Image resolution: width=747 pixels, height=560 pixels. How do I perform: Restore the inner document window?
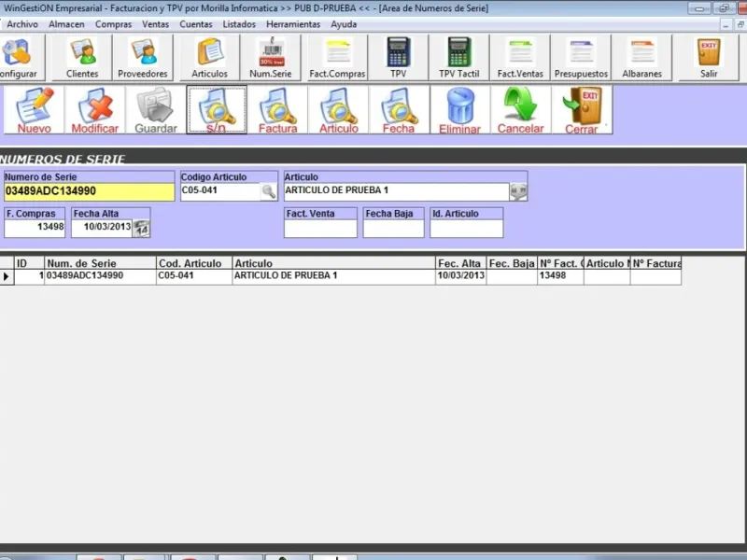(740, 25)
